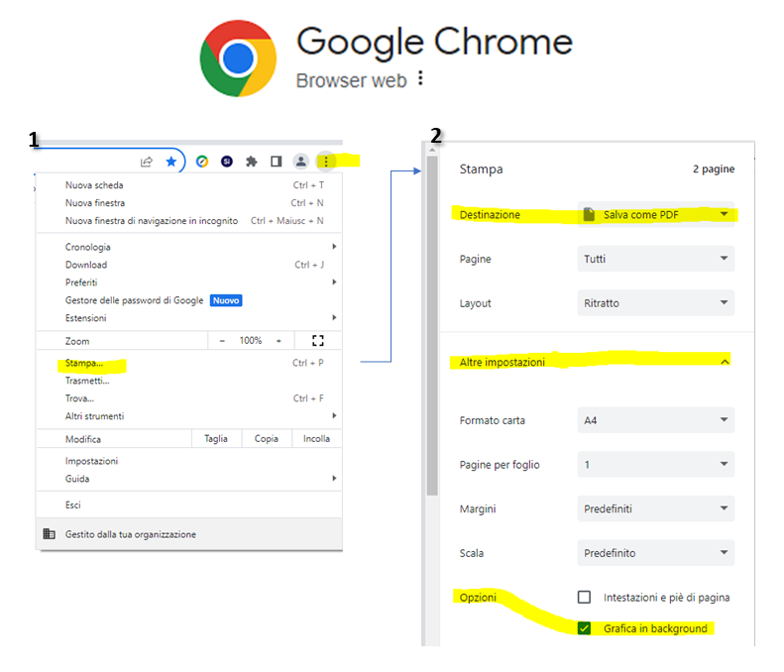Click the 100% zoom value

(x=251, y=341)
